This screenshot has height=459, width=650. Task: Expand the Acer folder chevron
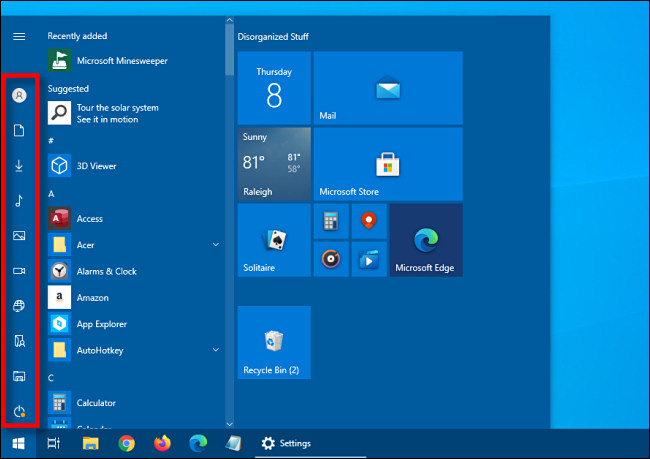coord(216,244)
